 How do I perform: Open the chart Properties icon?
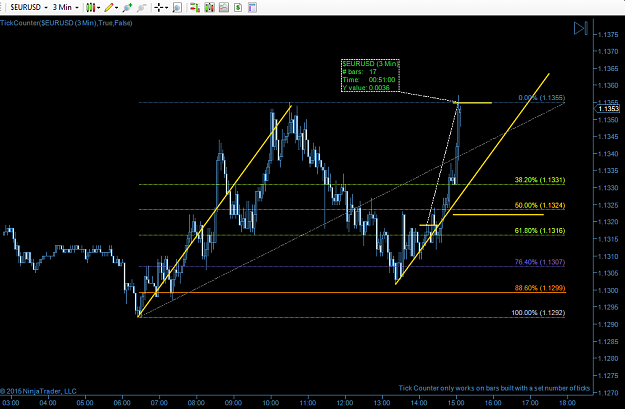(x=252, y=7)
